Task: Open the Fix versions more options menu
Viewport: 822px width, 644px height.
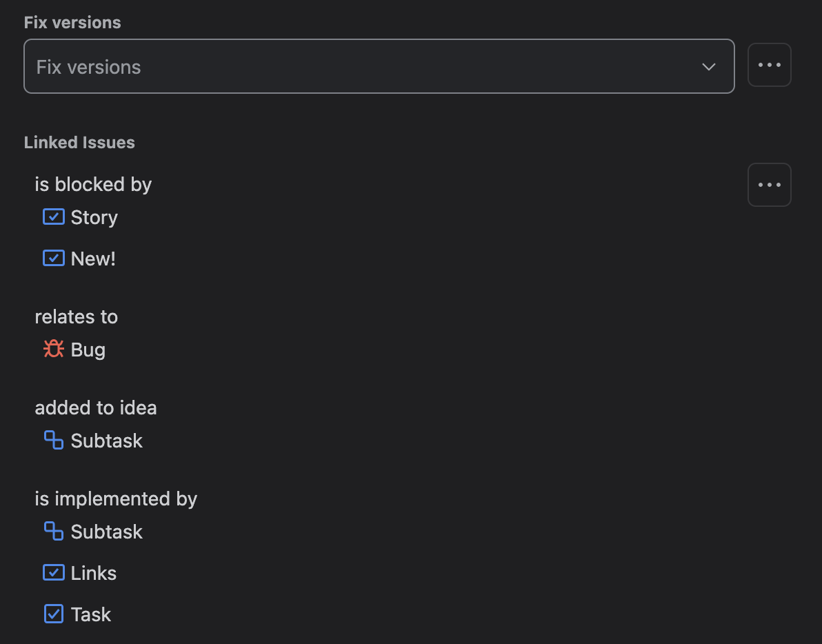Action: (x=769, y=65)
